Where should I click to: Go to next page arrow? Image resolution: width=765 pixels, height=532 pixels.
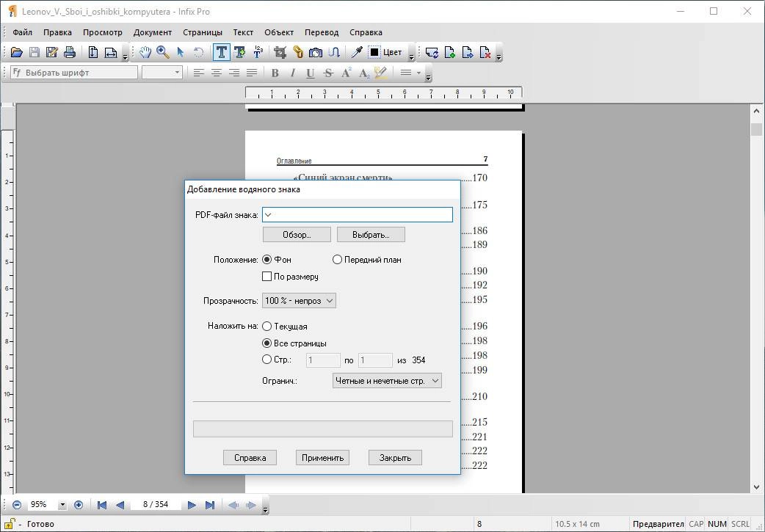[x=192, y=505]
